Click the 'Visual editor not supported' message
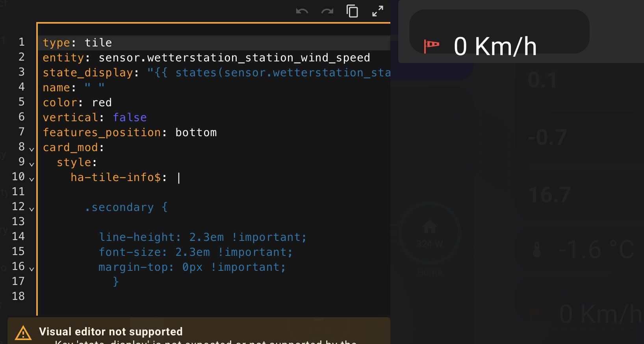The image size is (644, 344). [111, 331]
